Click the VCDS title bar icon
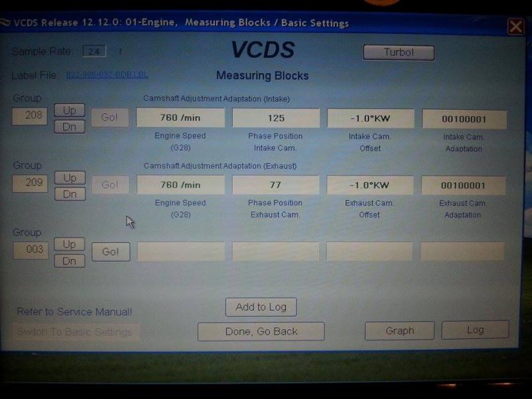The image size is (532, 399). [x=5, y=23]
